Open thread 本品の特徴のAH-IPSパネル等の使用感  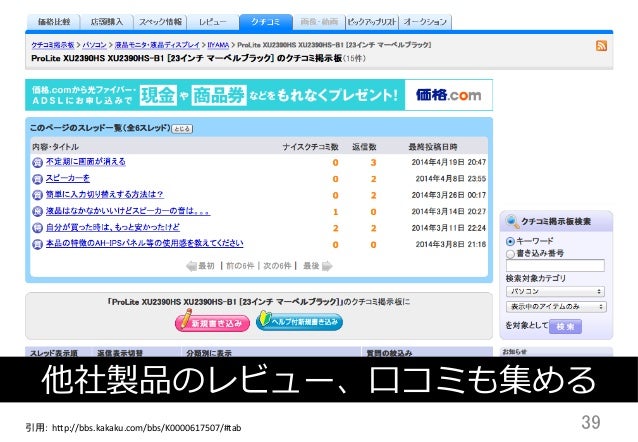(144, 243)
